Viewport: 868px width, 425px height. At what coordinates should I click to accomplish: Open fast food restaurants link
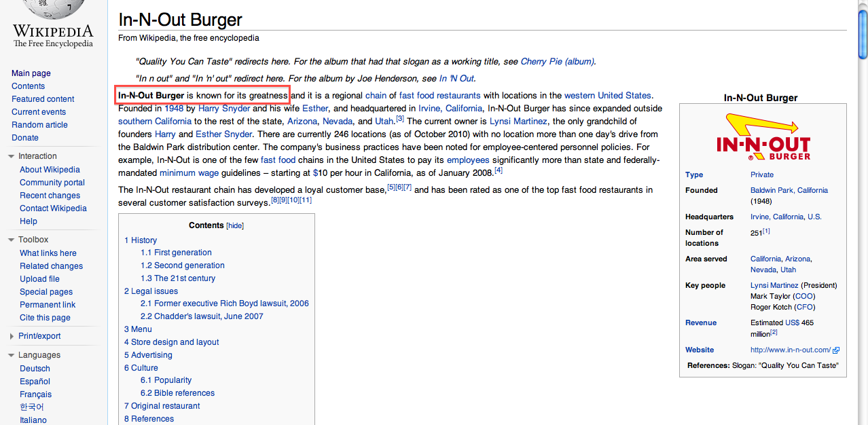pos(440,96)
